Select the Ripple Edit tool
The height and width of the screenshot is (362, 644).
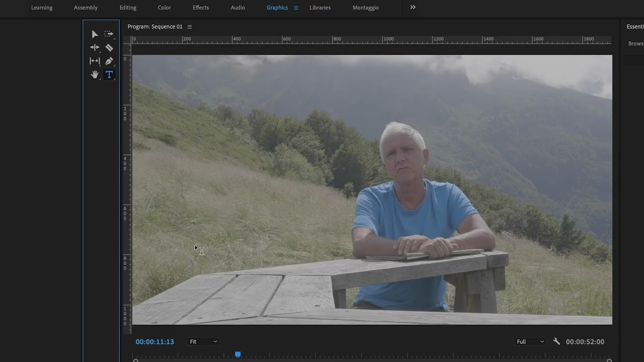[95, 47]
